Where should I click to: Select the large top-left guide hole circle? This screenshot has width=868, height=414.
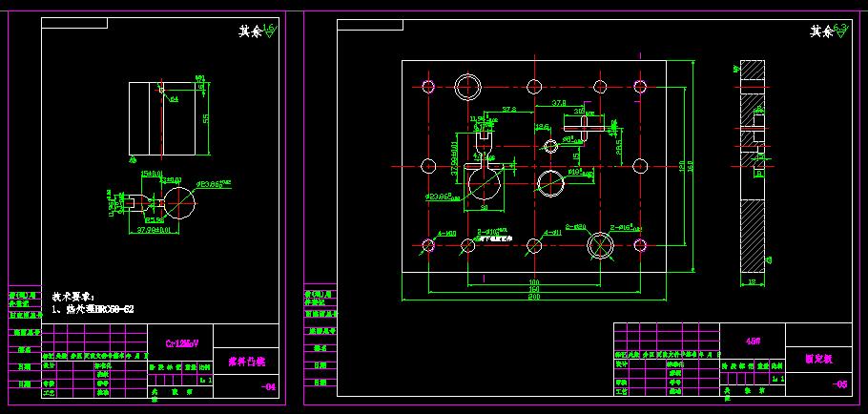pos(467,87)
